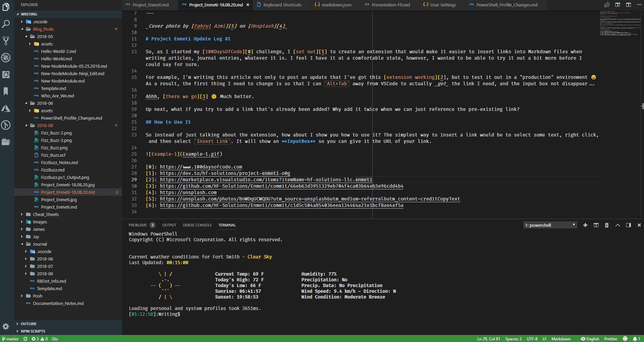Screen dimensions: 644x342
Task: Kill terminal with trash icon
Action: [607, 225]
